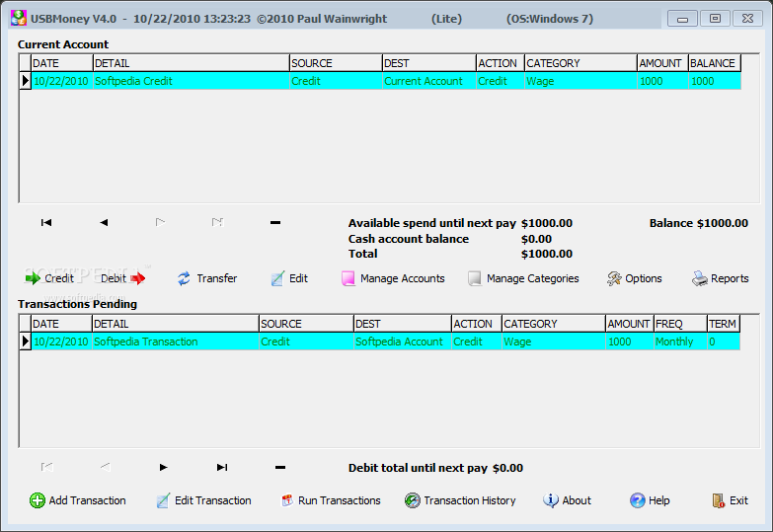Click the DATE header in Current Account grid

click(62, 63)
